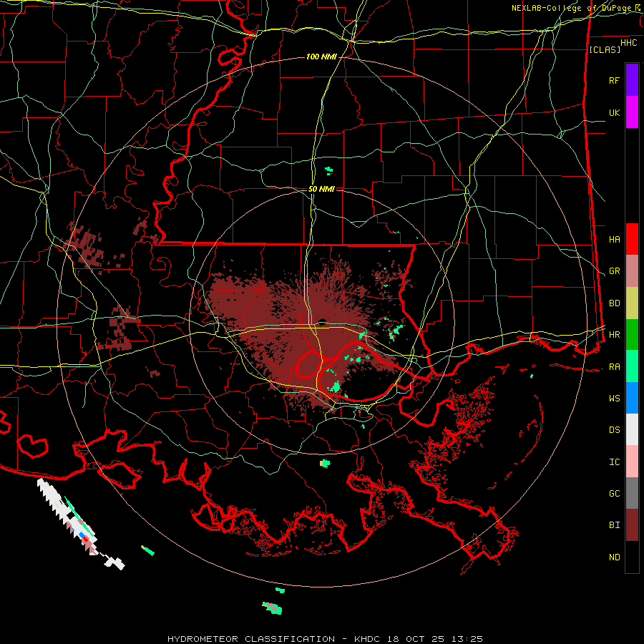Click the HR legend label
Viewport: 644px width, 644px height.
[x=614, y=335]
